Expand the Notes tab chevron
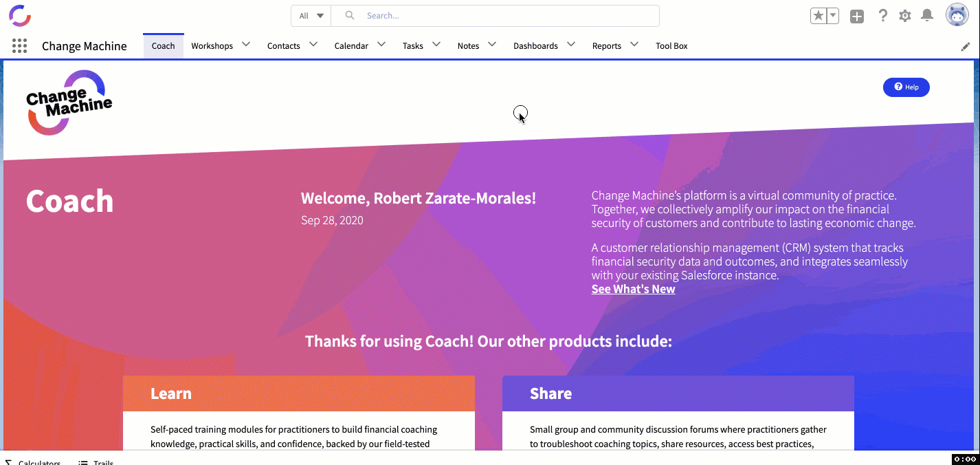This screenshot has height=465, width=980. tap(492, 45)
